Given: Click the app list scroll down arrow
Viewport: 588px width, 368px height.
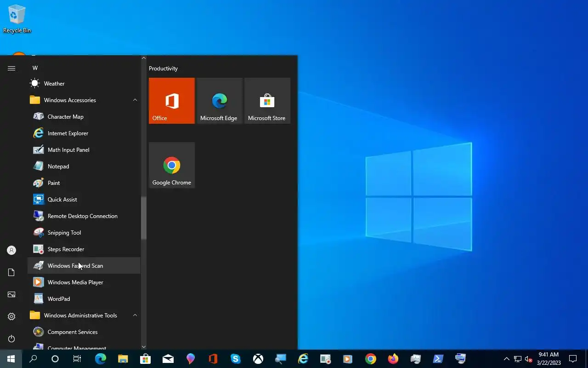Looking at the screenshot, I should [x=144, y=347].
